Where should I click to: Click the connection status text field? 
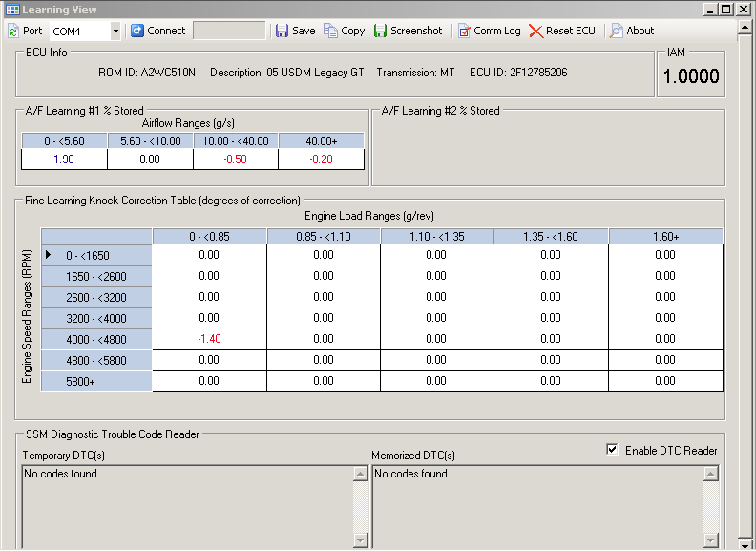(229, 31)
